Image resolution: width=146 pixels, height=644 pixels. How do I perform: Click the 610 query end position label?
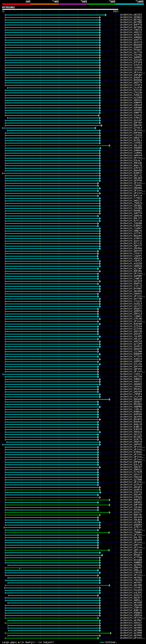(115, 11)
